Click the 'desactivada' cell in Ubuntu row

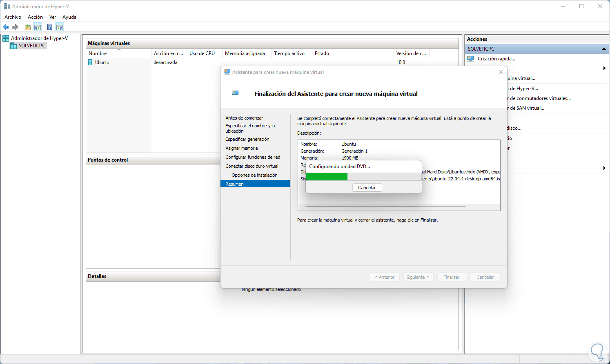pos(165,62)
